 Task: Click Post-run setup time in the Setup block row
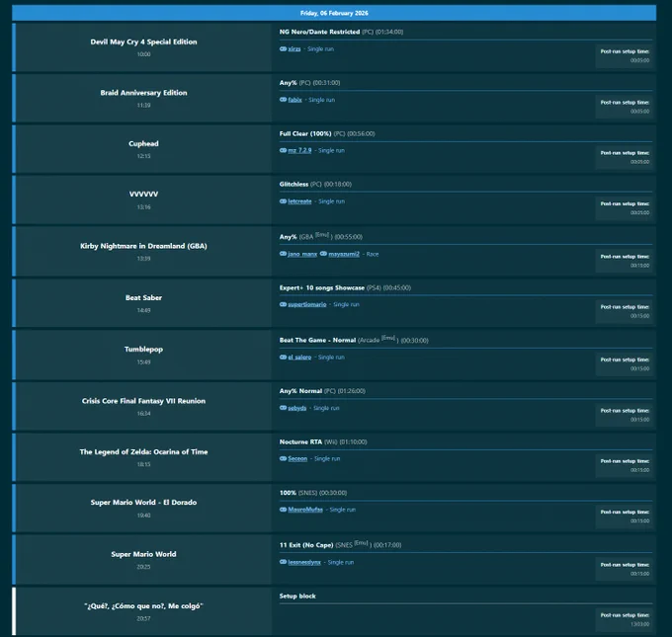[x=625, y=615]
